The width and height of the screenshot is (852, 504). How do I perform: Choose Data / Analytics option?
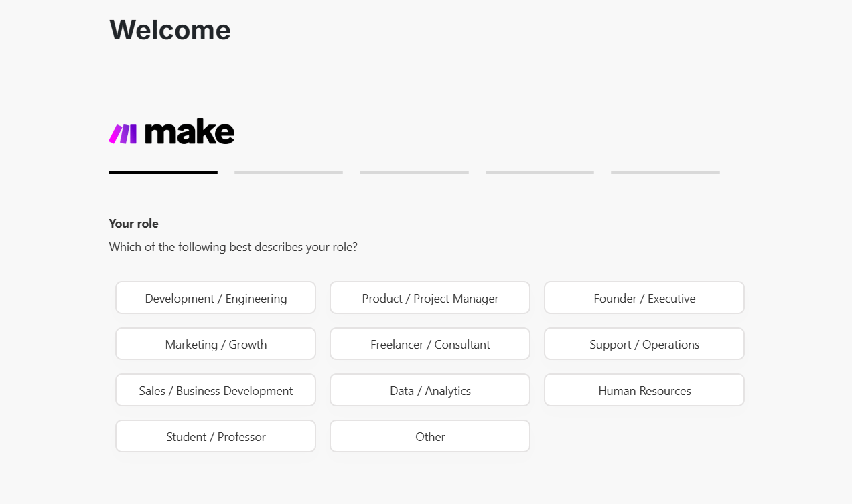point(430,390)
